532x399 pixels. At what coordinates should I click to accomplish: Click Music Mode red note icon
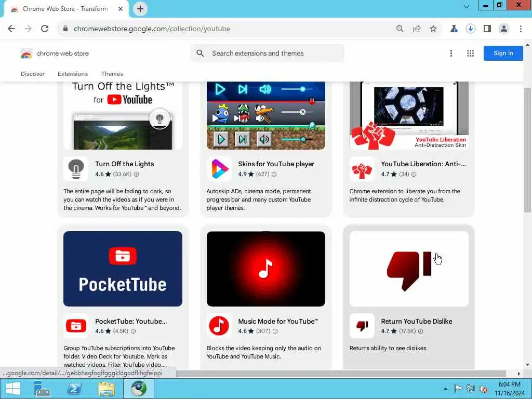coord(219,326)
